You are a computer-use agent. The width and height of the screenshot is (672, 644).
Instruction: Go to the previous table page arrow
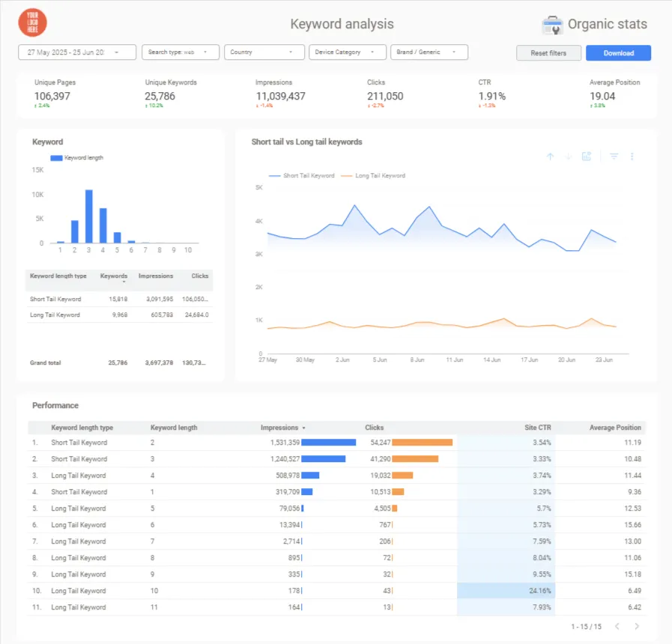point(617,626)
